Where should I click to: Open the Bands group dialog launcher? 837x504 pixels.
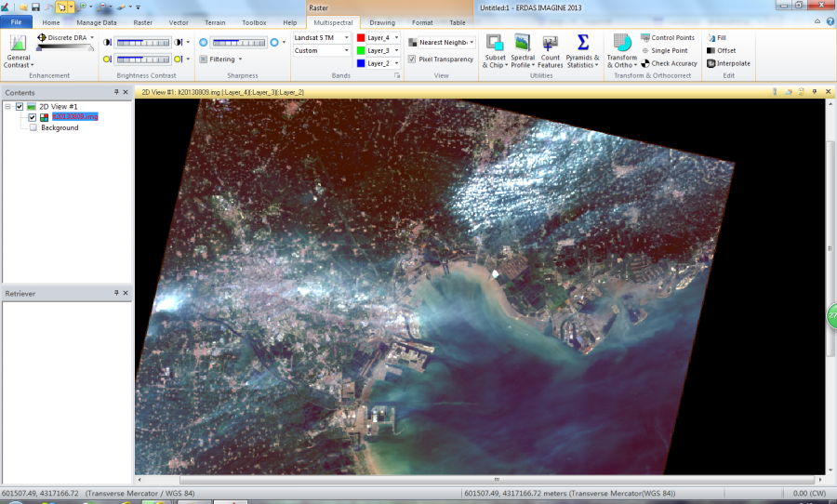pos(396,76)
